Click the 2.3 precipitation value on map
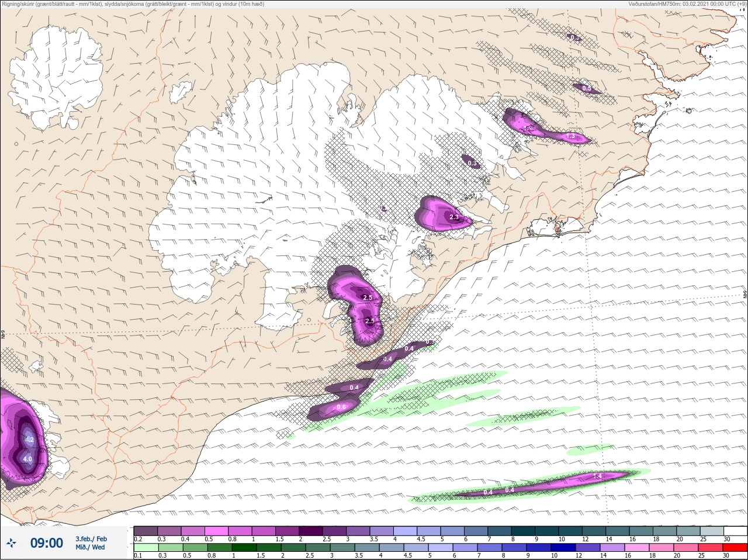Image resolution: width=748 pixels, height=560 pixels. pos(454,217)
